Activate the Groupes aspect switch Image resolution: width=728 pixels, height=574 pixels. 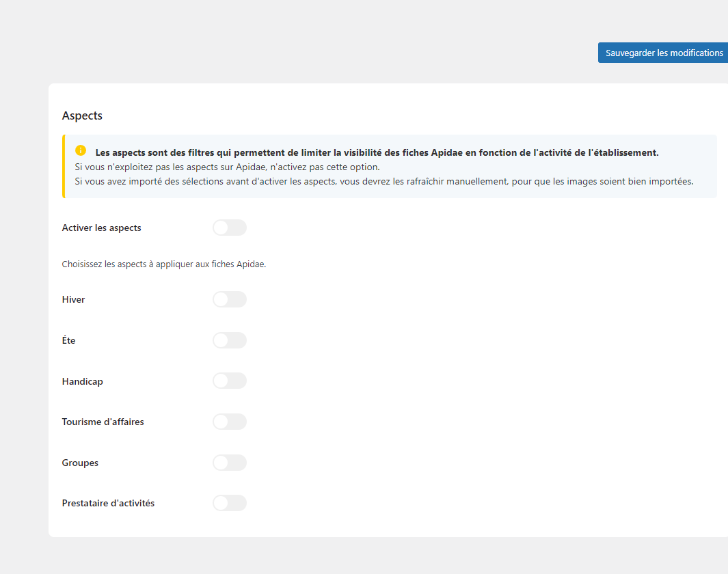coord(229,463)
